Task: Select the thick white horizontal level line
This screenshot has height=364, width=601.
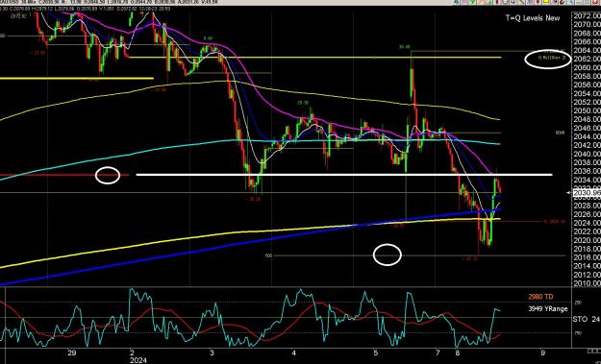Action: tap(344, 175)
